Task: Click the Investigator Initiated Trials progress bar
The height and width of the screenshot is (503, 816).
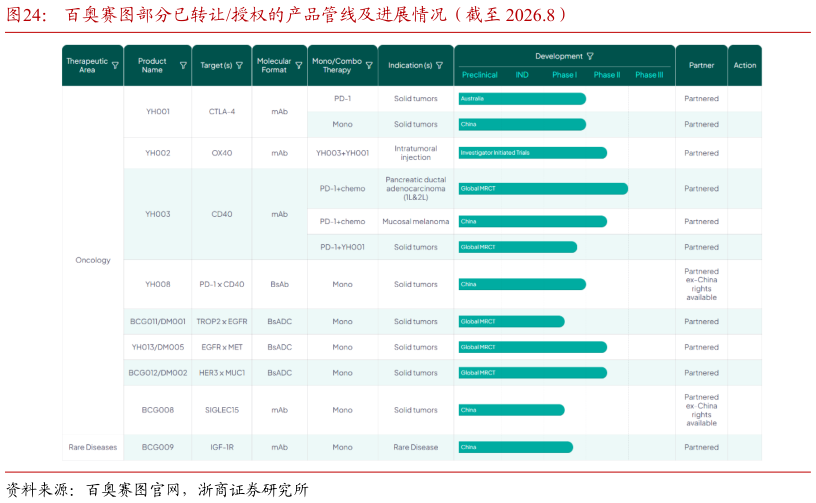Action: pyautogui.click(x=532, y=153)
